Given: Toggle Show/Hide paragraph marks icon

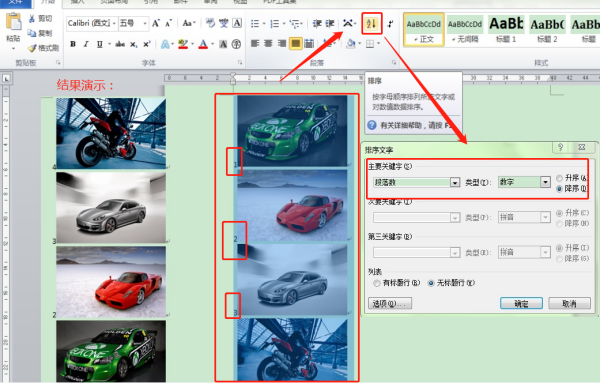Looking at the screenshot, I should 390,24.
